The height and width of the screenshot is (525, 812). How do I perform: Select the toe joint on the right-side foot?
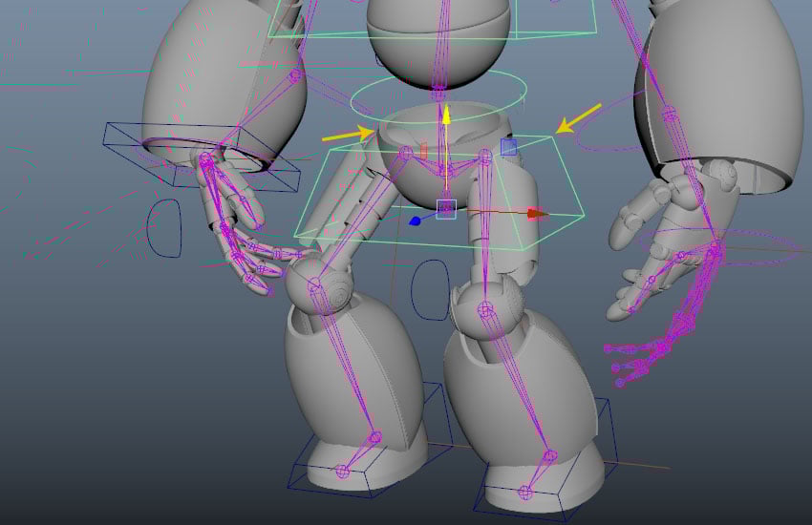tap(525, 492)
